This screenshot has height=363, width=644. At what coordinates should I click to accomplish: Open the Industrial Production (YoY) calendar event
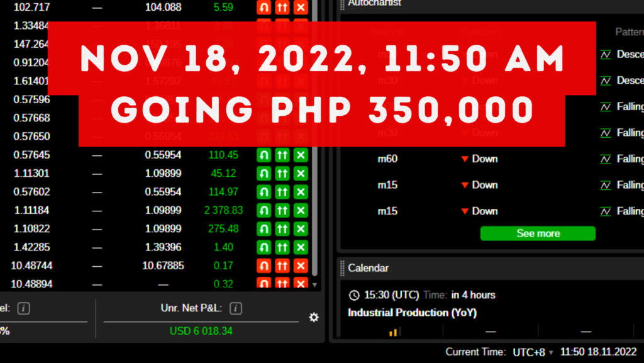pyautogui.click(x=413, y=313)
